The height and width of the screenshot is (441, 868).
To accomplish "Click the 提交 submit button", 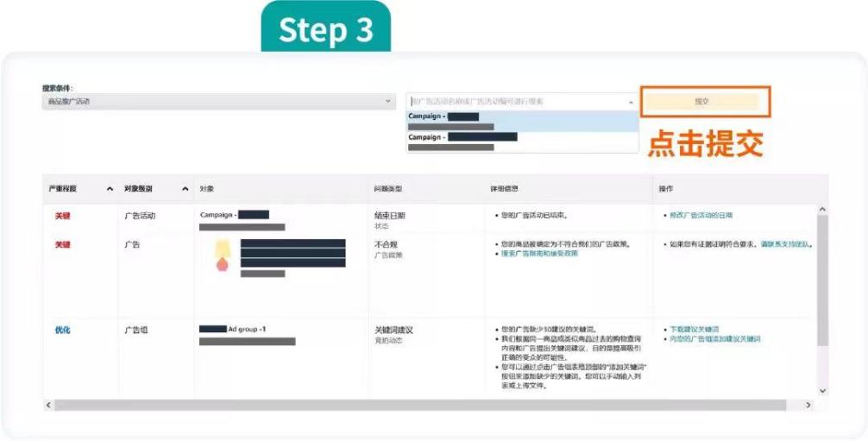I will [x=702, y=101].
